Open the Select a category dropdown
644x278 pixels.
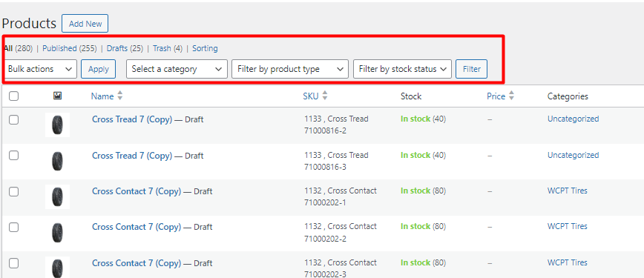click(177, 69)
